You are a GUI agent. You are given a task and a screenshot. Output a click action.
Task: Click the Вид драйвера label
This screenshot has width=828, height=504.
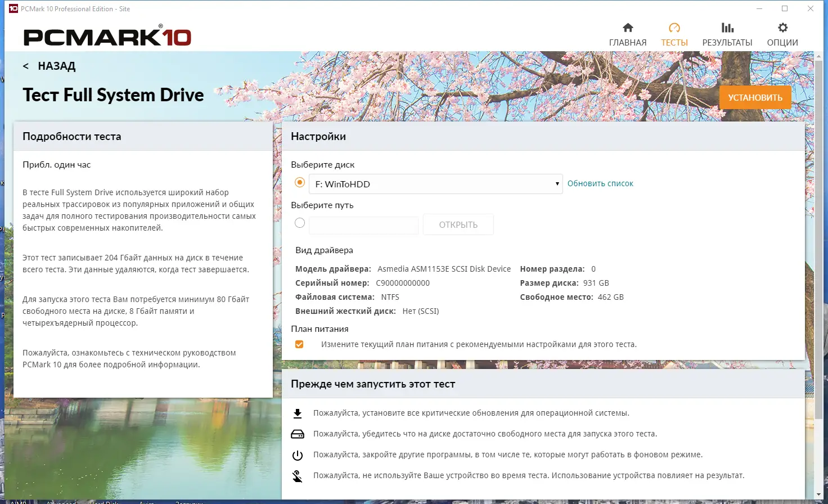click(324, 250)
